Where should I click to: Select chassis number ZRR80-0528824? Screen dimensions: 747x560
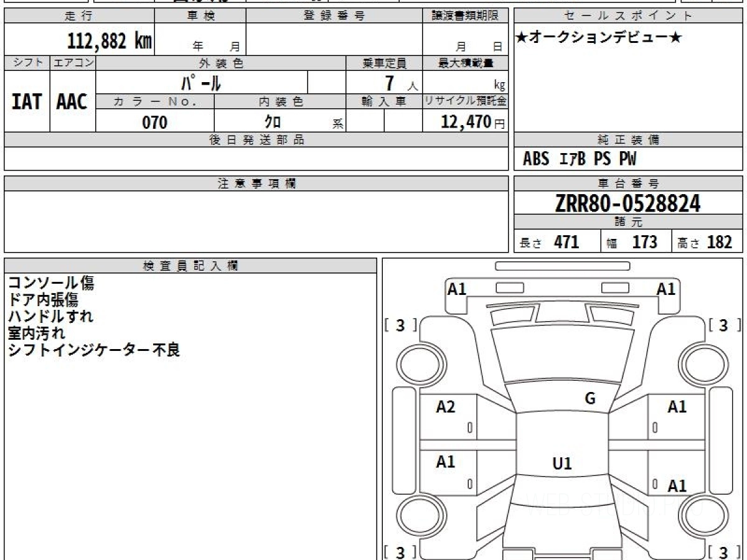tap(628, 203)
